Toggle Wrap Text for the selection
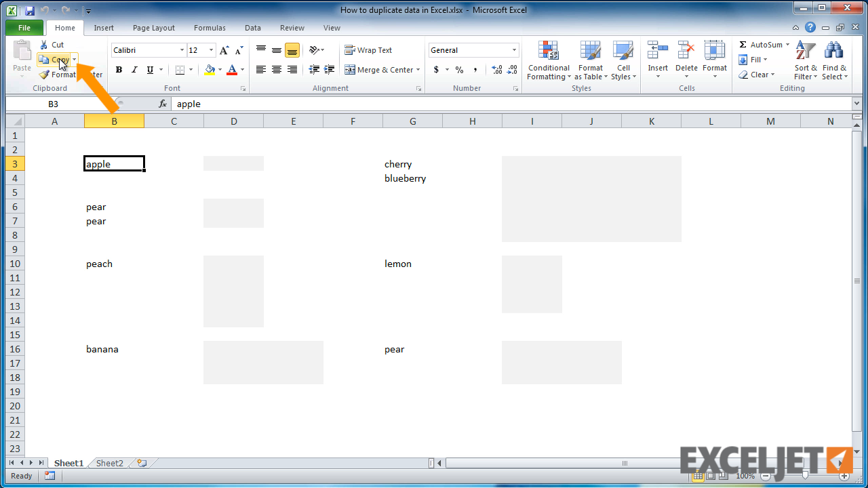This screenshot has width=868, height=488. (x=368, y=49)
